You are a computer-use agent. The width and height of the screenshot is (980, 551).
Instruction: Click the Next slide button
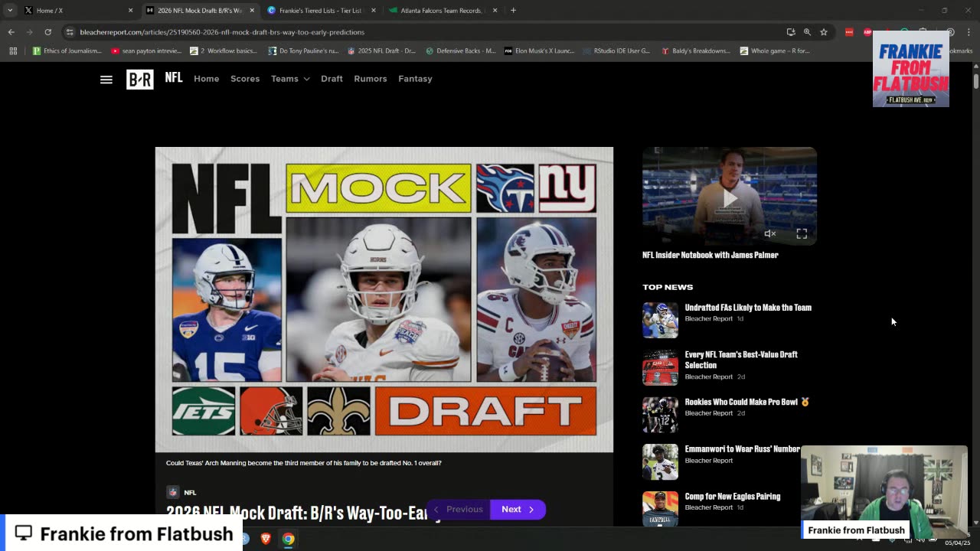pyautogui.click(x=518, y=510)
